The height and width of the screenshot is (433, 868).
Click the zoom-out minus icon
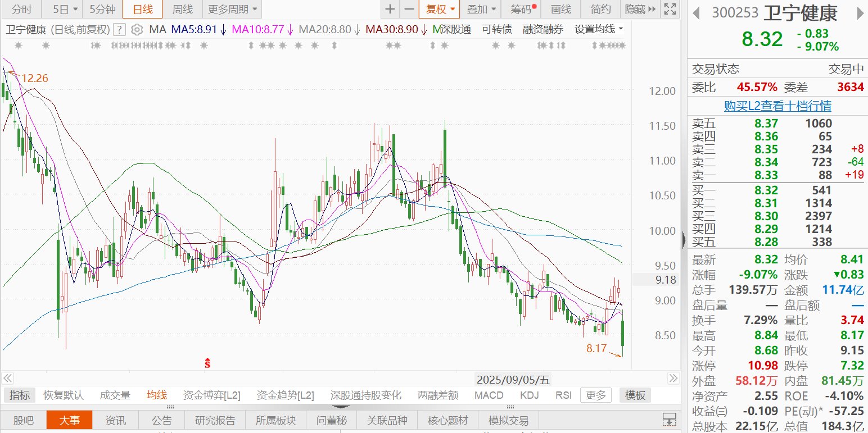(x=409, y=9)
